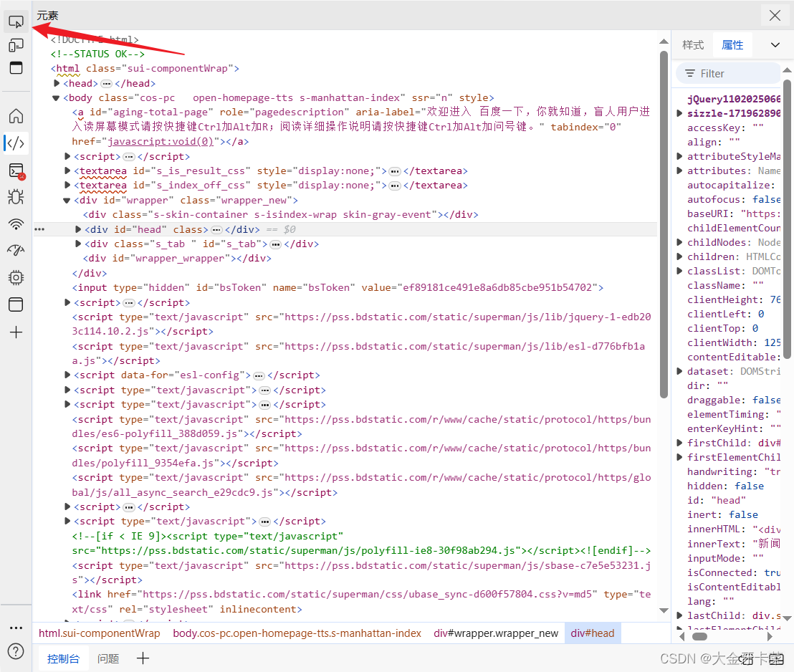Viewport: 794px width, 672px height.
Task: Expand the collapsed head element ellipsis
Action: [x=106, y=84]
